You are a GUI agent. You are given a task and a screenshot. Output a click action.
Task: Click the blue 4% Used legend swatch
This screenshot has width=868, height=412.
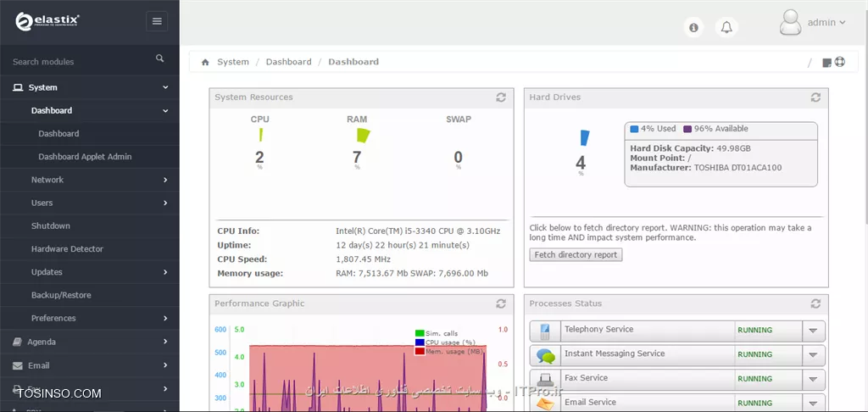634,129
